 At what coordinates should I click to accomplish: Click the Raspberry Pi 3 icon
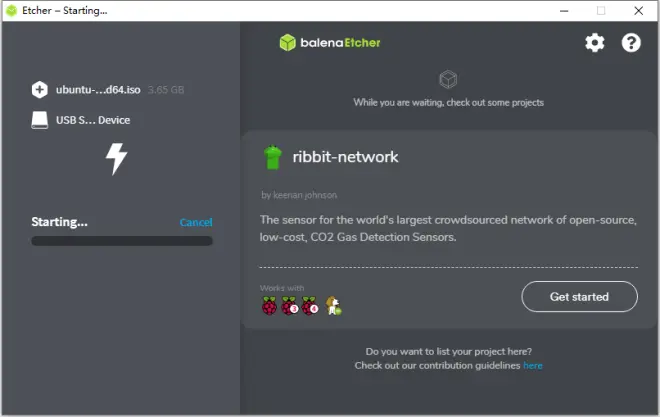(x=290, y=306)
